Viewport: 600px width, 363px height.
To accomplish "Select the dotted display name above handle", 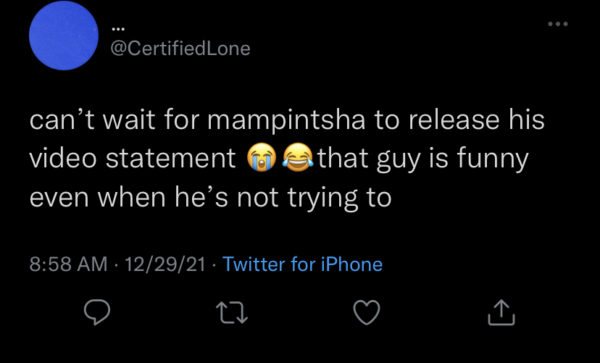I will click(x=118, y=29).
